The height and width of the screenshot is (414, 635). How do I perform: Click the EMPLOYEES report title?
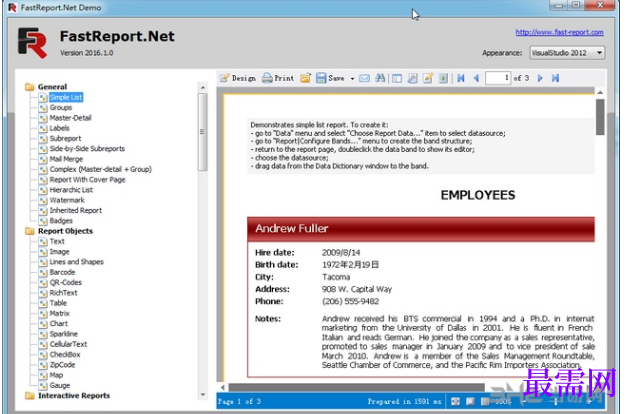(x=478, y=195)
